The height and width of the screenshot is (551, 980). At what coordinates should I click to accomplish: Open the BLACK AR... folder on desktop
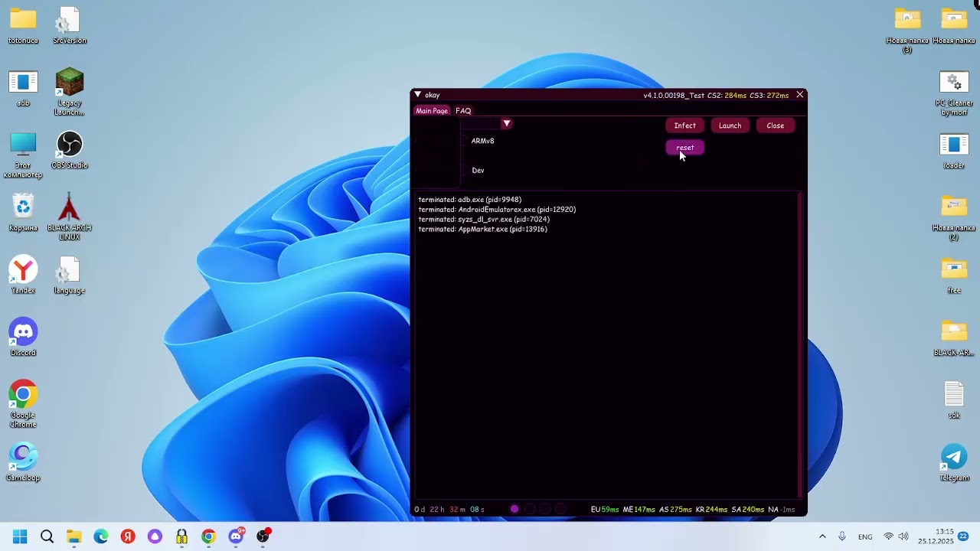pos(954,338)
